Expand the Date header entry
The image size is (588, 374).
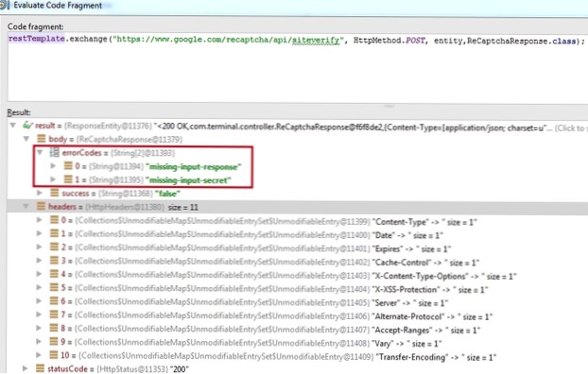[x=40, y=233]
